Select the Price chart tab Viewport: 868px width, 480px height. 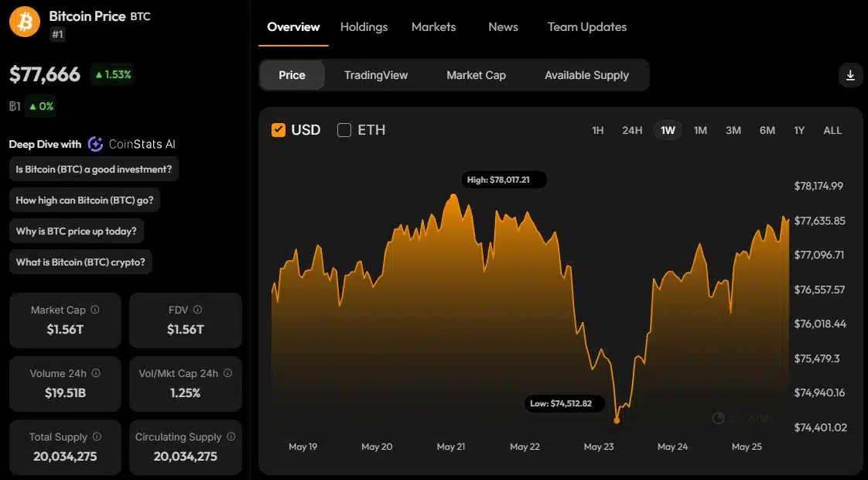pyautogui.click(x=292, y=75)
